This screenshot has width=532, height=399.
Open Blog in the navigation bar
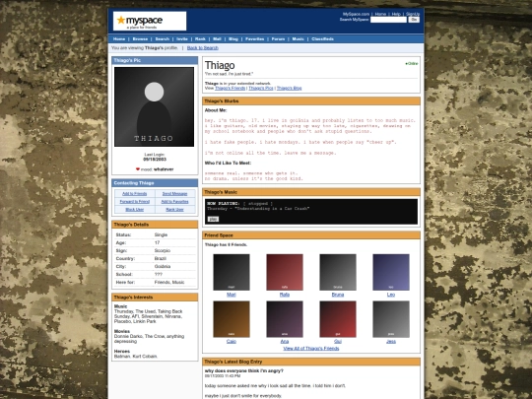pos(233,39)
